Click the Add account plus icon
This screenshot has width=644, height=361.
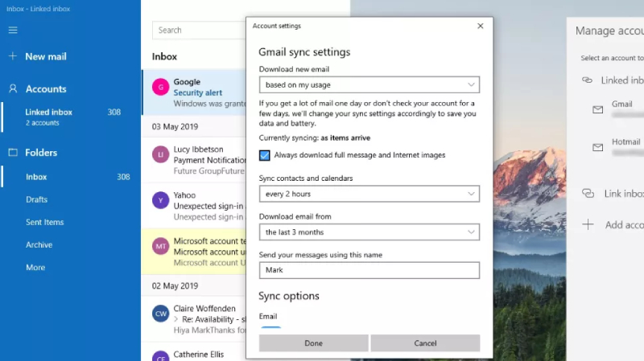588,224
